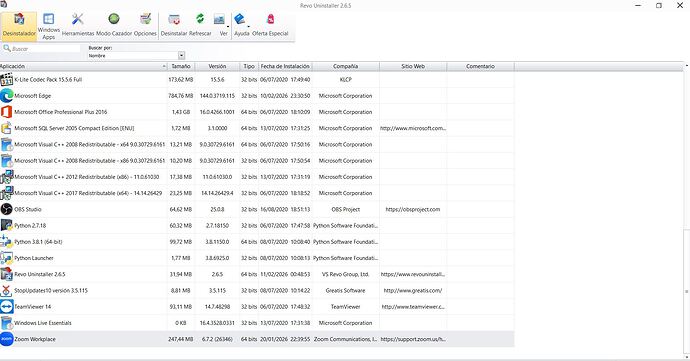This screenshot has height=361, width=690.
Task: Select Python 2.7.18 icon
Action: (7, 225)
